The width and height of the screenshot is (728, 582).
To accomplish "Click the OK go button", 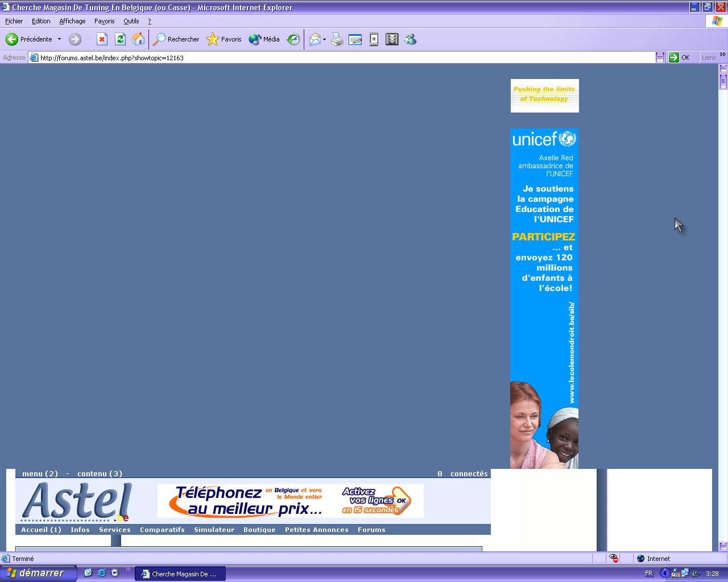I will click(x=679, y=57).
